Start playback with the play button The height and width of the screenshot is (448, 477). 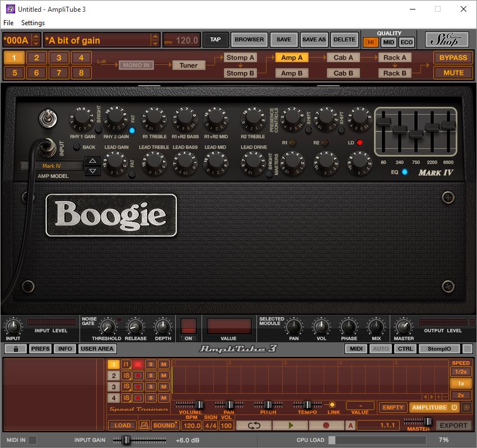point(291,425)
